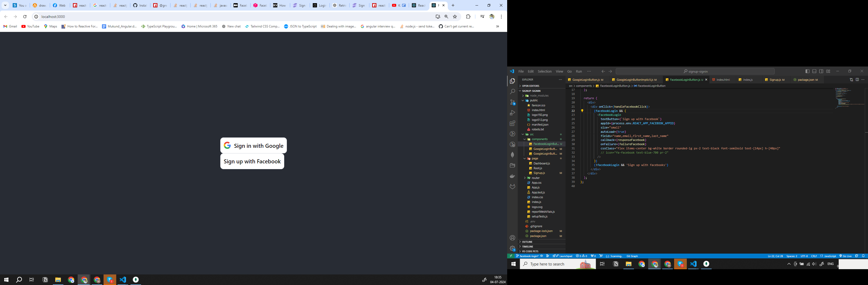The image size is (868, 285).
Task: Open the Run menu in VS Code
Action: (x=579, y=71)
